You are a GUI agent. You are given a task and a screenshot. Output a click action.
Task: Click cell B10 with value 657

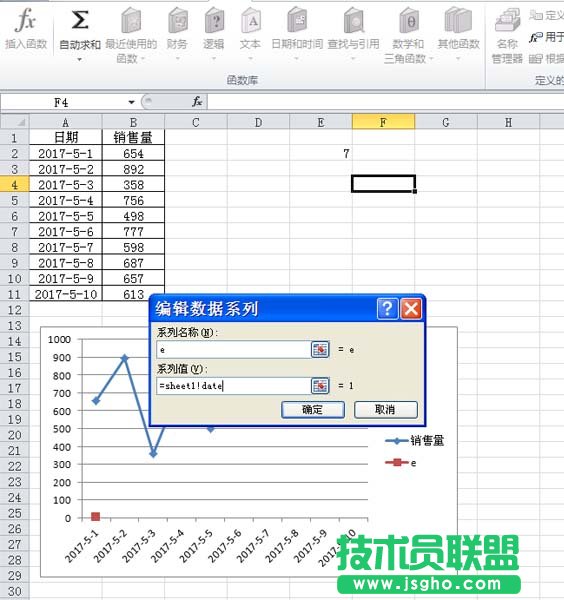[x=133, y=278]
